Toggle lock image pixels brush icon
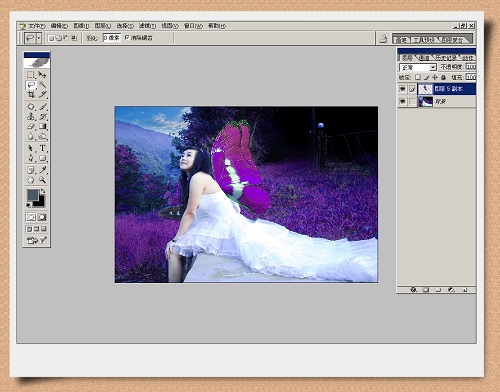This screenshot has width=500, height=392. click(x=426, y=77)
